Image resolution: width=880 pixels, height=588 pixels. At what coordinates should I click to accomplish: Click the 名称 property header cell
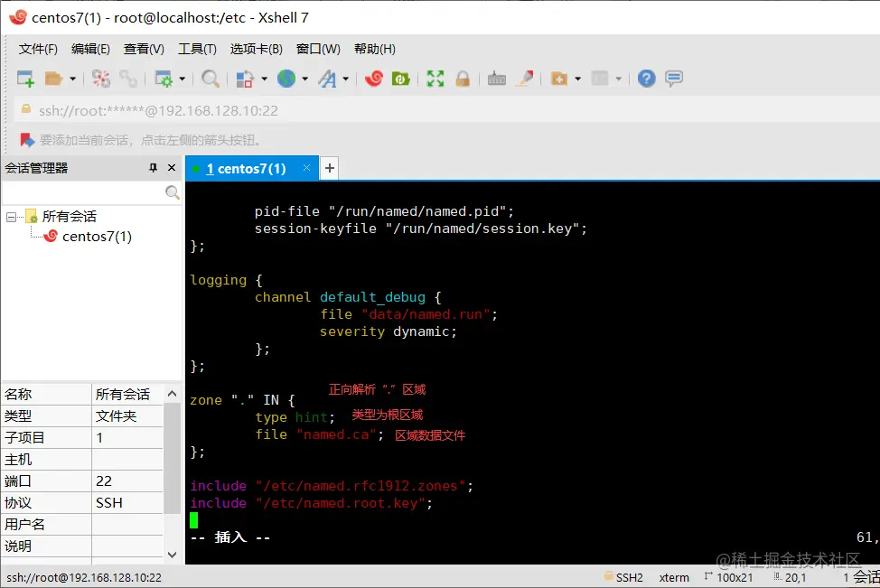point(46,394)
